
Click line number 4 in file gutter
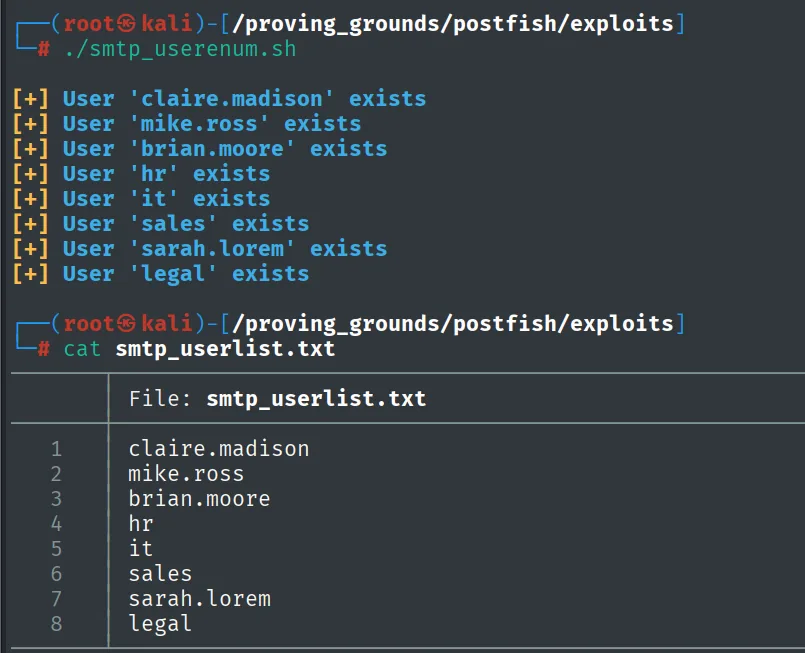[x=56, y=524]
